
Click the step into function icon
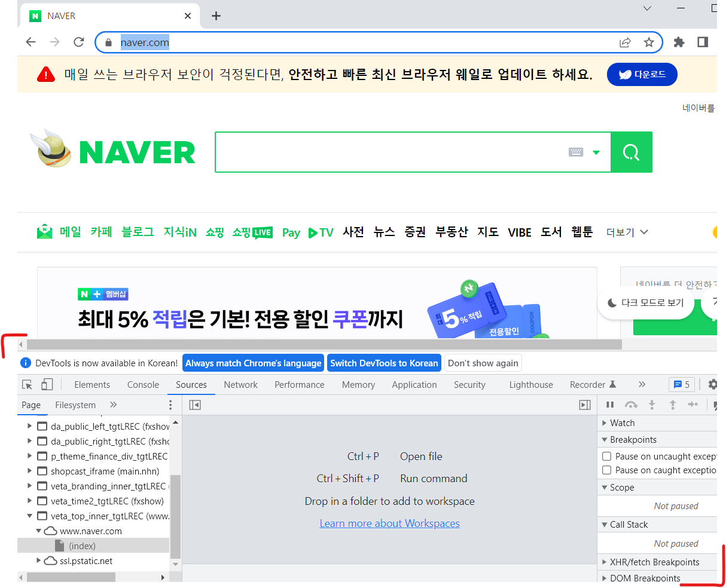652,405
